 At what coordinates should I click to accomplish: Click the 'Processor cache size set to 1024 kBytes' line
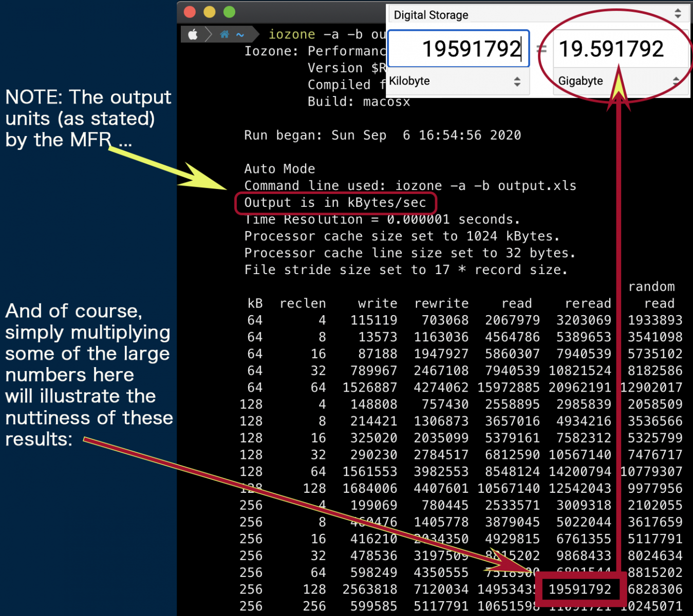click(402, 236)
